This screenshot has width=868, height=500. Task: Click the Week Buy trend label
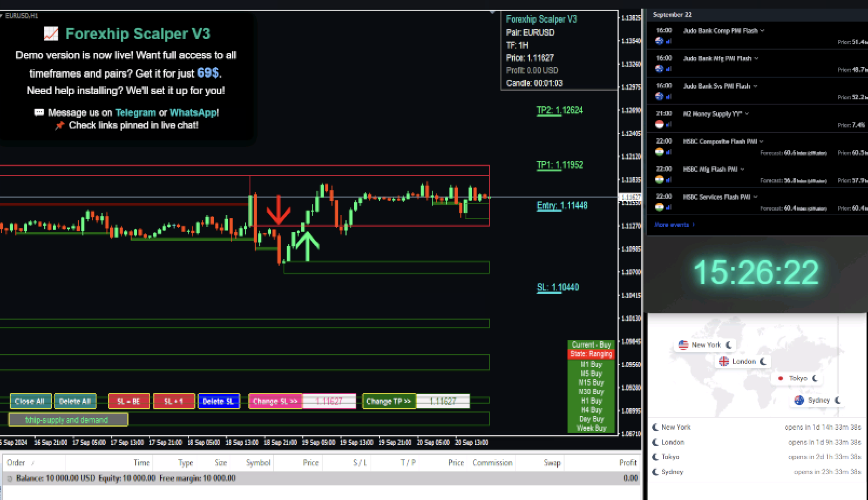pos(591,428)
